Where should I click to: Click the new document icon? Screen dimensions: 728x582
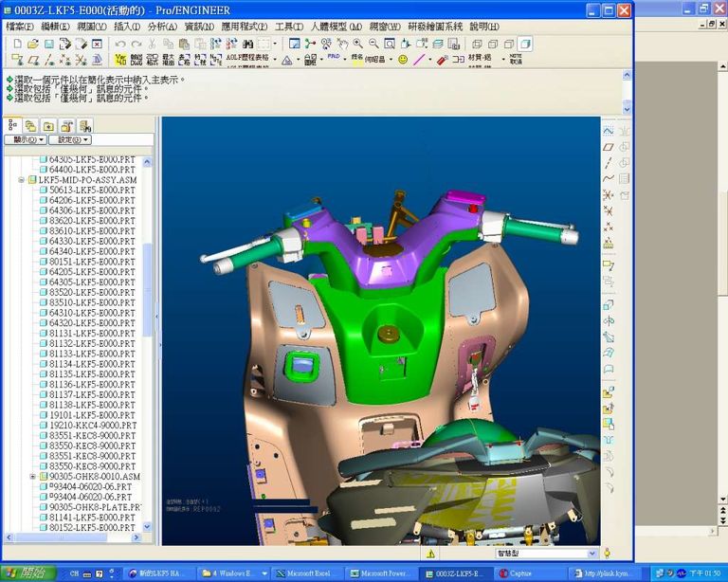point(14,44)
